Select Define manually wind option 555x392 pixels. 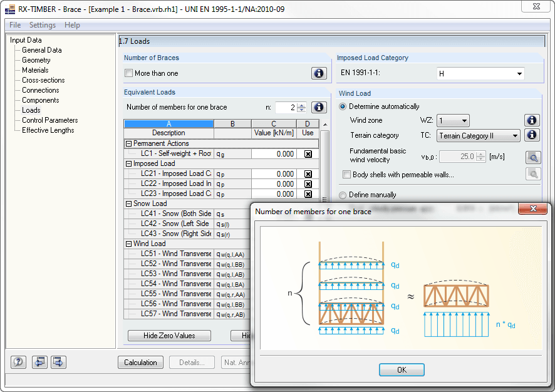[343, 195]
